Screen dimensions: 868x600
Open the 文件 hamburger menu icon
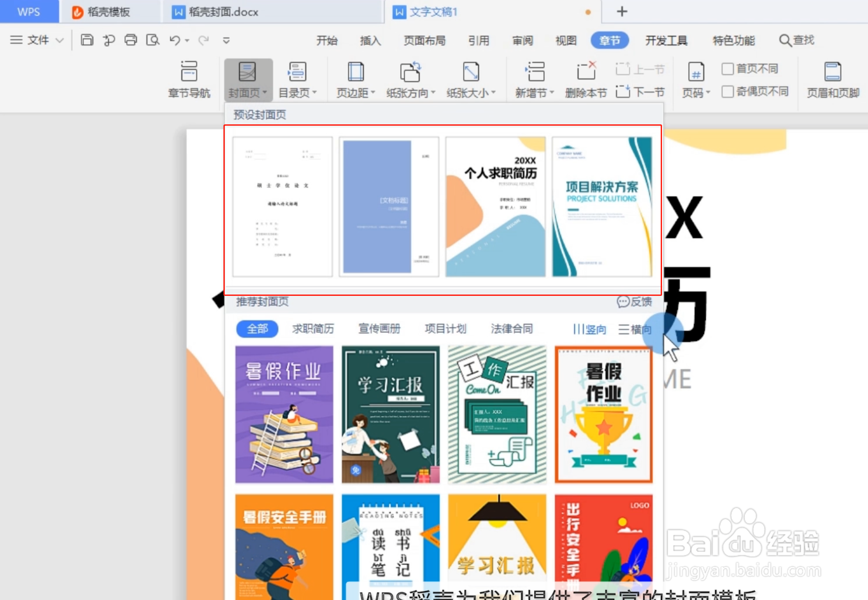coord(16,40)
